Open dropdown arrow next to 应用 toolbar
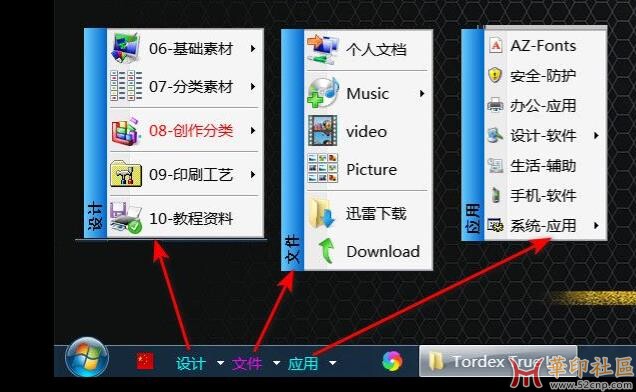The image size is (636, 392). tap(332, 362)
